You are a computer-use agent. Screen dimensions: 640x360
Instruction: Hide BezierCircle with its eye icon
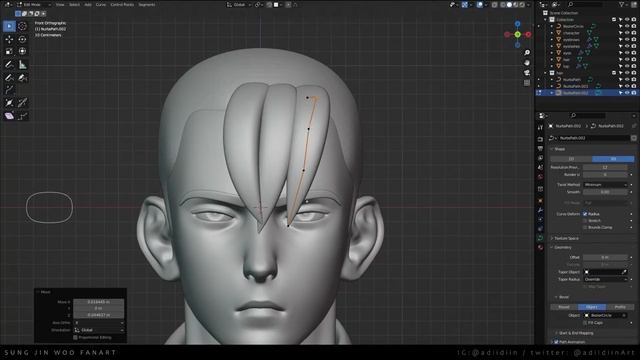pos(627,26)
